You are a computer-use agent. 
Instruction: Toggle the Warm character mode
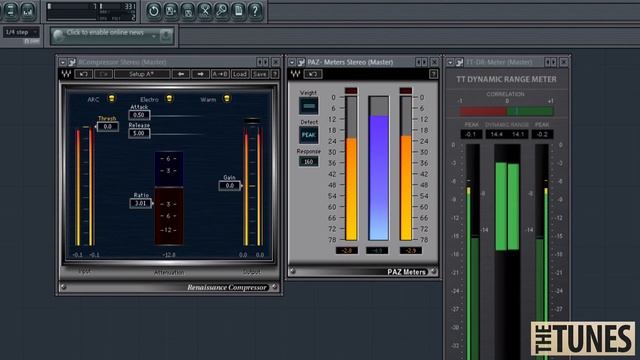point(227,98)
